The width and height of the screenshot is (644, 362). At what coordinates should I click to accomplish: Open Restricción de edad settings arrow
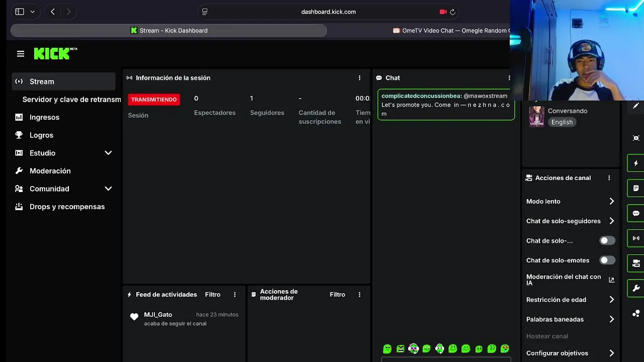click(611, 300)
